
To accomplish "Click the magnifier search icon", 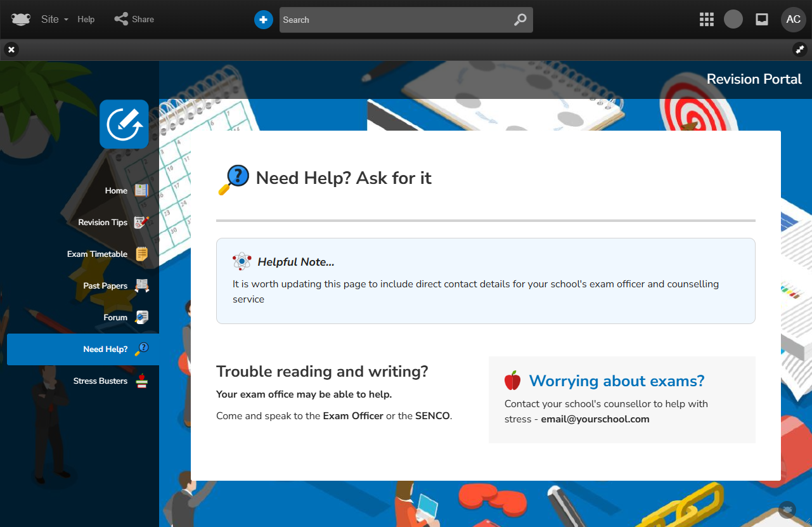I will point(520,20).
